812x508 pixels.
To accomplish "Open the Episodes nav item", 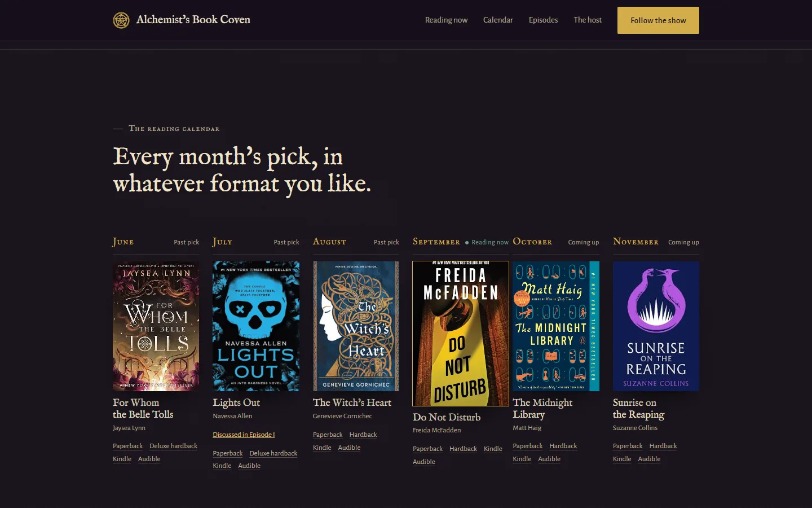I will pos(543,20).
